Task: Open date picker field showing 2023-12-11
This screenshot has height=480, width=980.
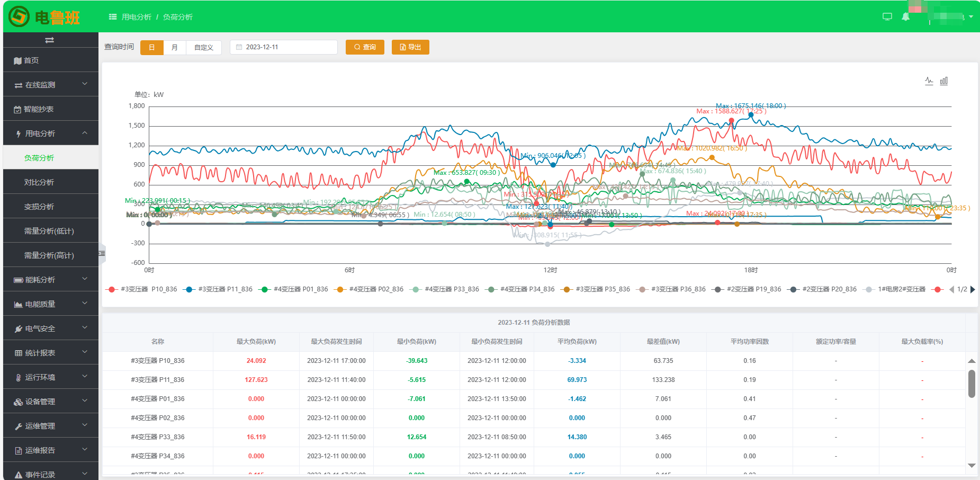Action: click(x=284, y=47)
